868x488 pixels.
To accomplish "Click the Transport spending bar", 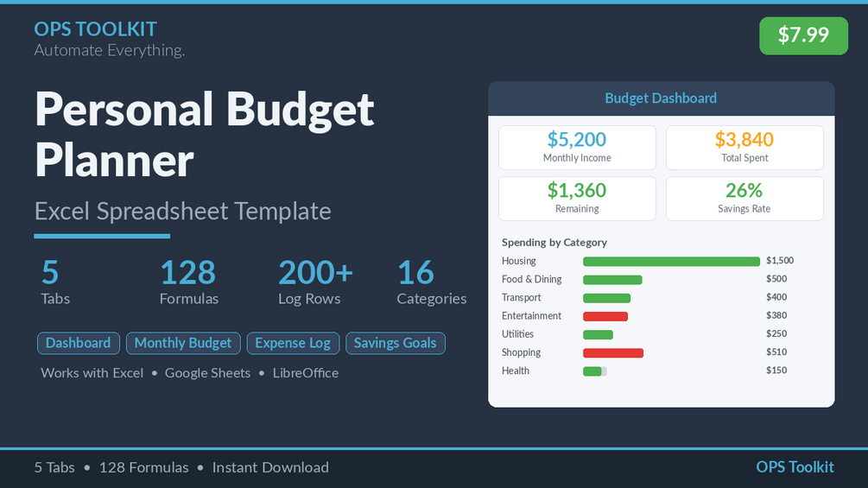I will tap(606, 298).
